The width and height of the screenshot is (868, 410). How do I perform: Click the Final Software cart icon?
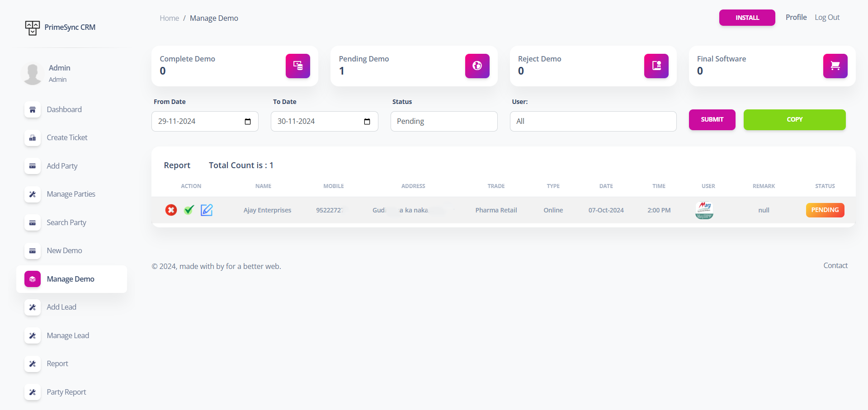835,66
